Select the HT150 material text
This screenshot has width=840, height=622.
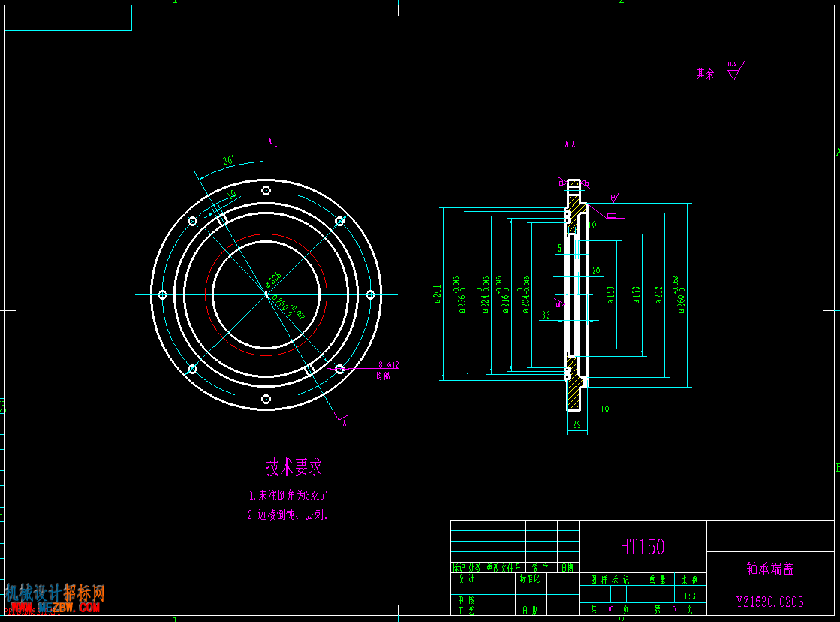[x=642, y=546]
